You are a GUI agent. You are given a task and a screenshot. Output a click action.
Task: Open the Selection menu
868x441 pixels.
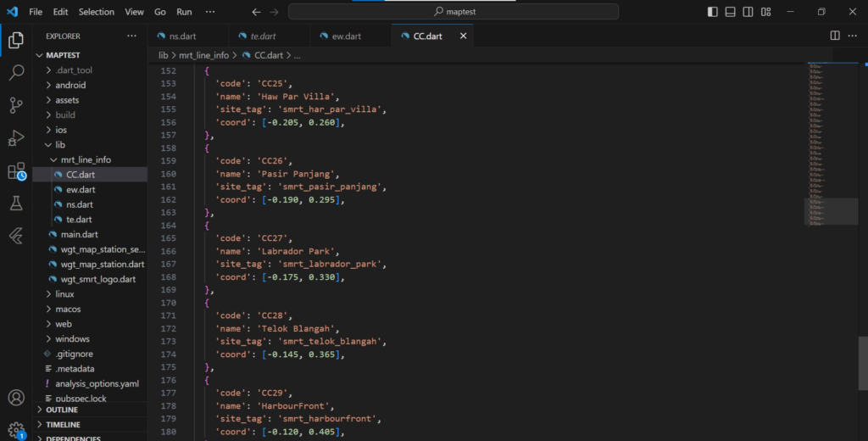pos(96,12)
